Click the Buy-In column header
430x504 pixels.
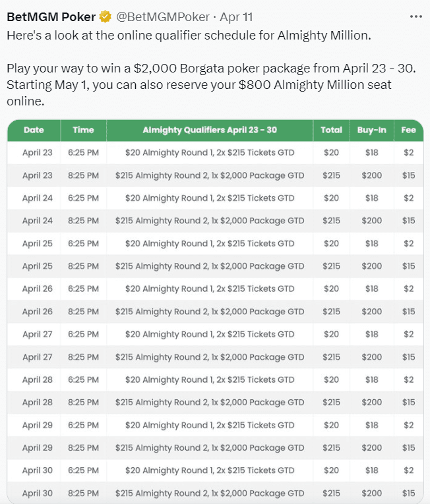[372, 130]
